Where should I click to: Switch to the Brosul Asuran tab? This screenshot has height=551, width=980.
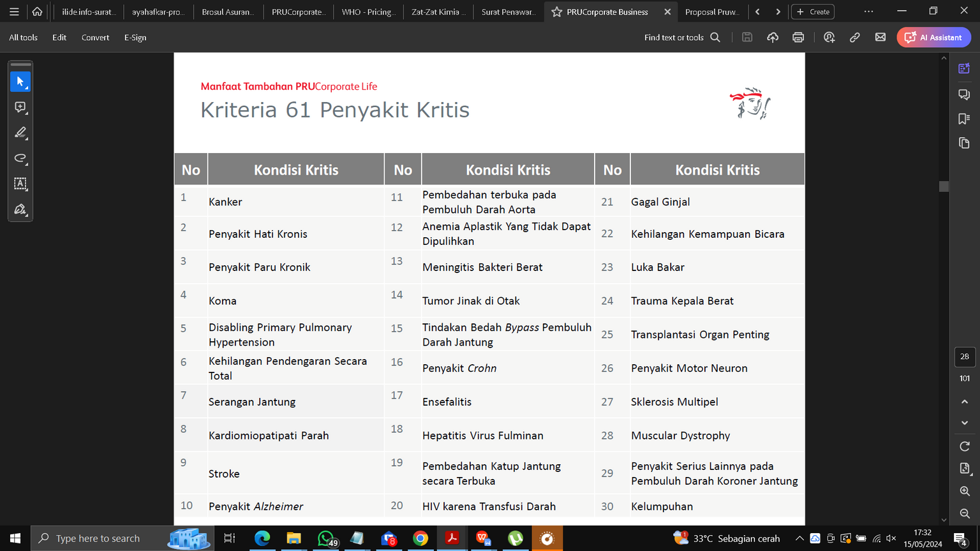tap(228, 11)
